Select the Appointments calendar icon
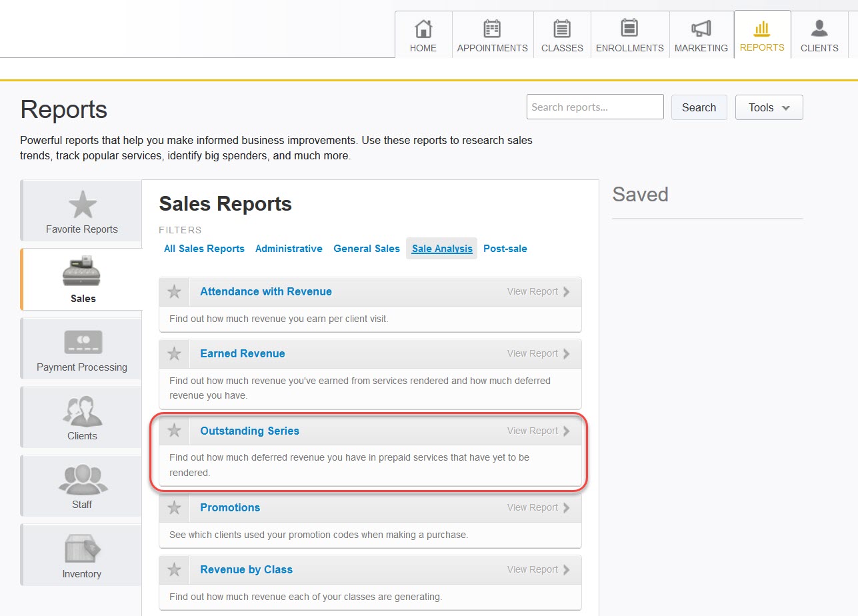 pos(492,29)
